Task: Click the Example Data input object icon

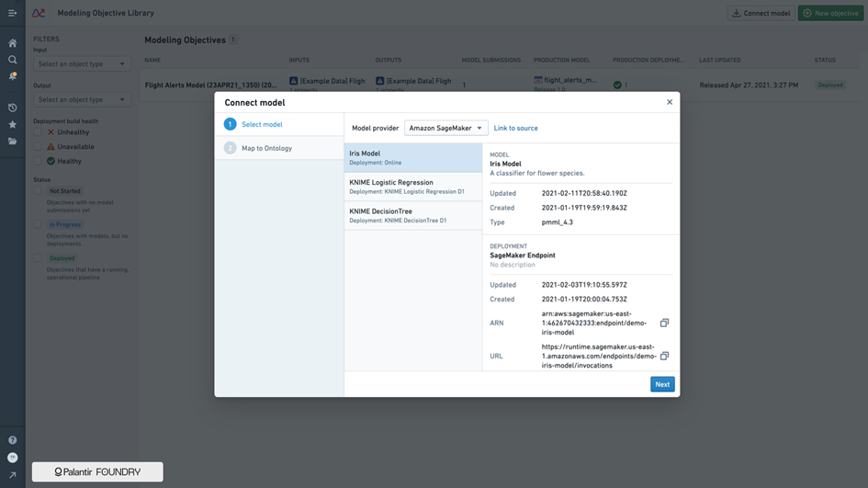Action: pyautogui.click(x=293, y=81)
